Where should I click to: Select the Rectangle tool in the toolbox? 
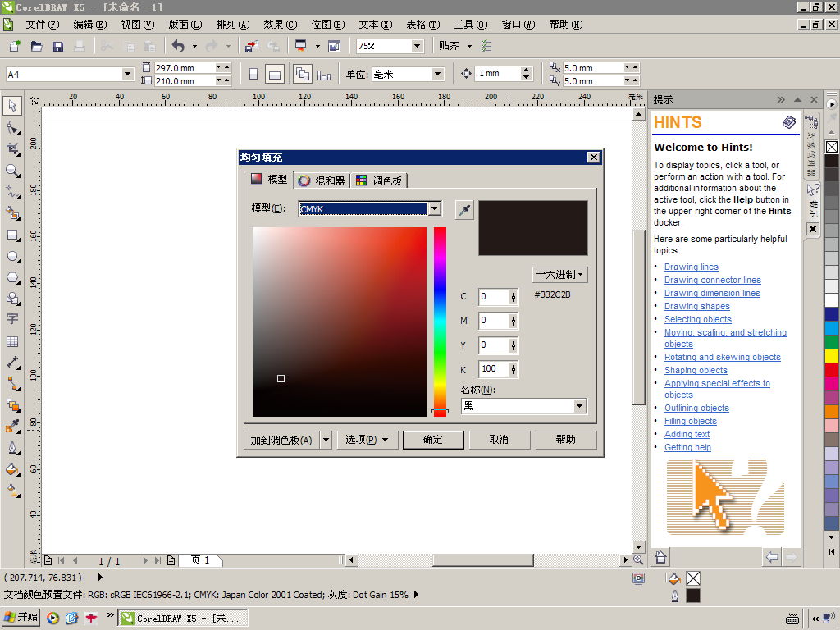[13, 235]
